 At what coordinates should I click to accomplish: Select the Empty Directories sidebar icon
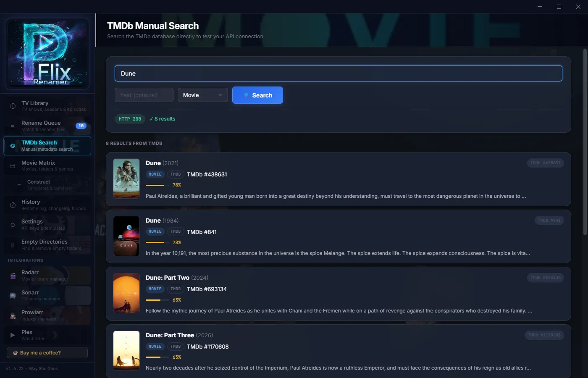(x=13, y=245)
